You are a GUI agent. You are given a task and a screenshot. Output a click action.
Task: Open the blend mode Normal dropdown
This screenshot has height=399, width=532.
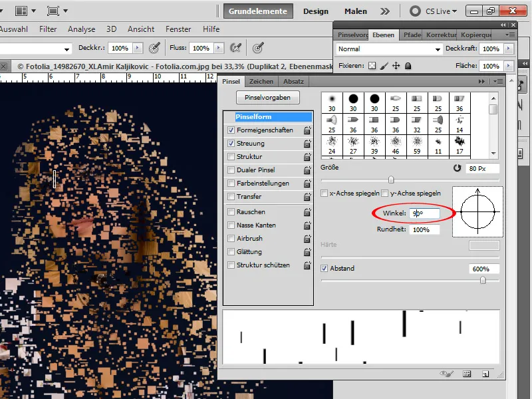pyautogui.click(x=389, y=49)
